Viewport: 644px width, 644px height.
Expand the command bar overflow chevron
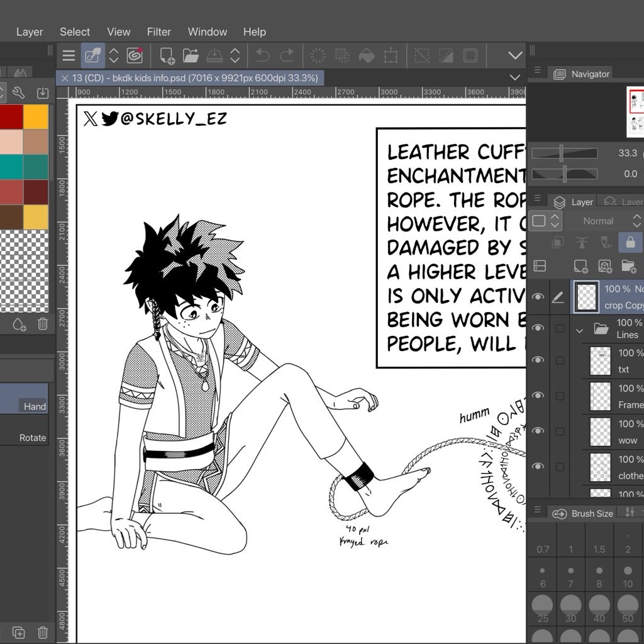515,55
